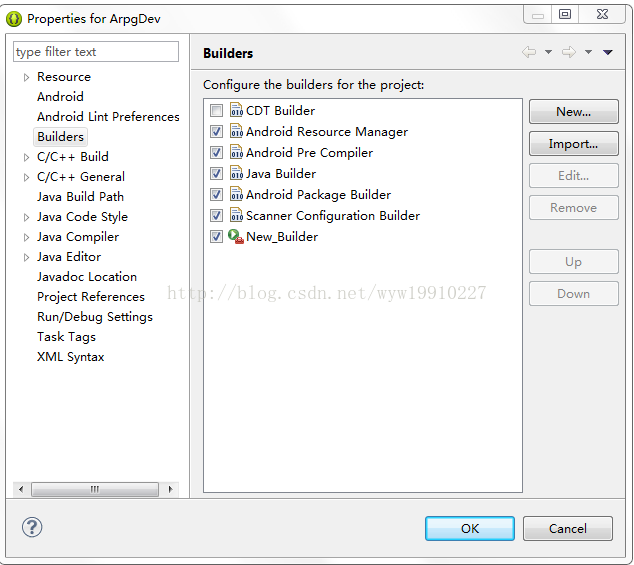
Task: Uncheck the Android Resource Manager checkbox
Action: [x=216, y=131]
